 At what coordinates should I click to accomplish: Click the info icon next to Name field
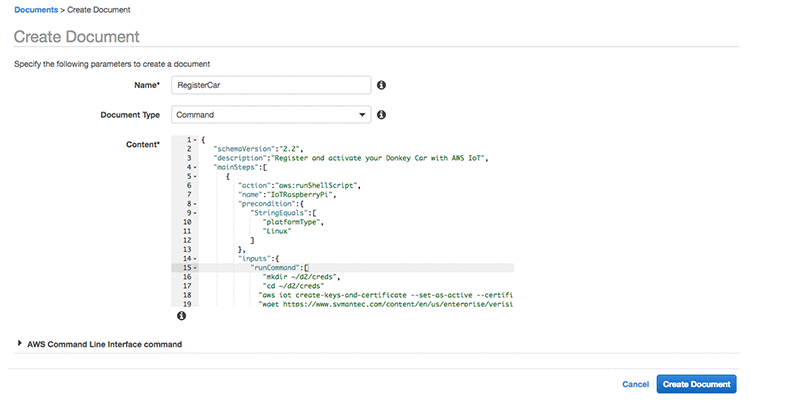[x=381, y=85]
